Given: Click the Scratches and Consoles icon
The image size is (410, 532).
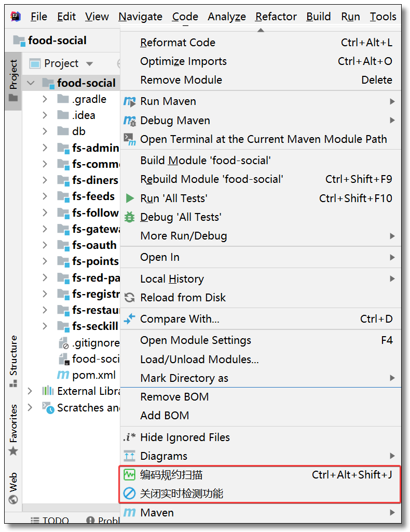Looking at the screenshot, I should (48, 407).
